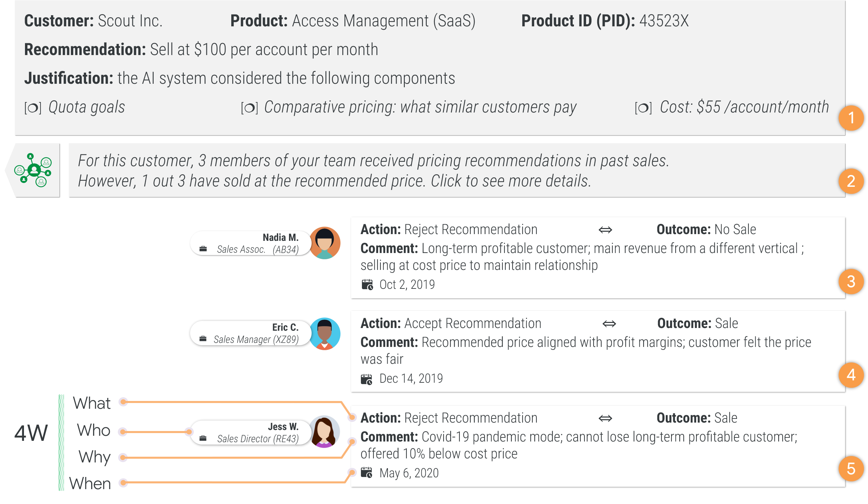Click the briefcase icon on Eric C.'s tag
Screen dimensions: 868x504
(x=203, y=339)
